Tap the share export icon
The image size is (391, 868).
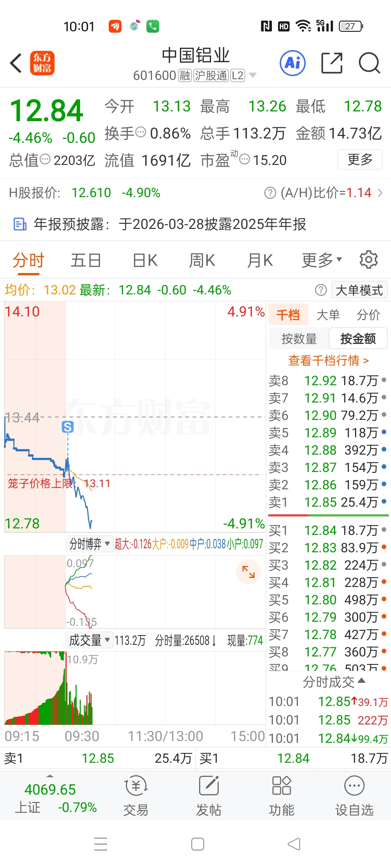click(x=332, y=63)
